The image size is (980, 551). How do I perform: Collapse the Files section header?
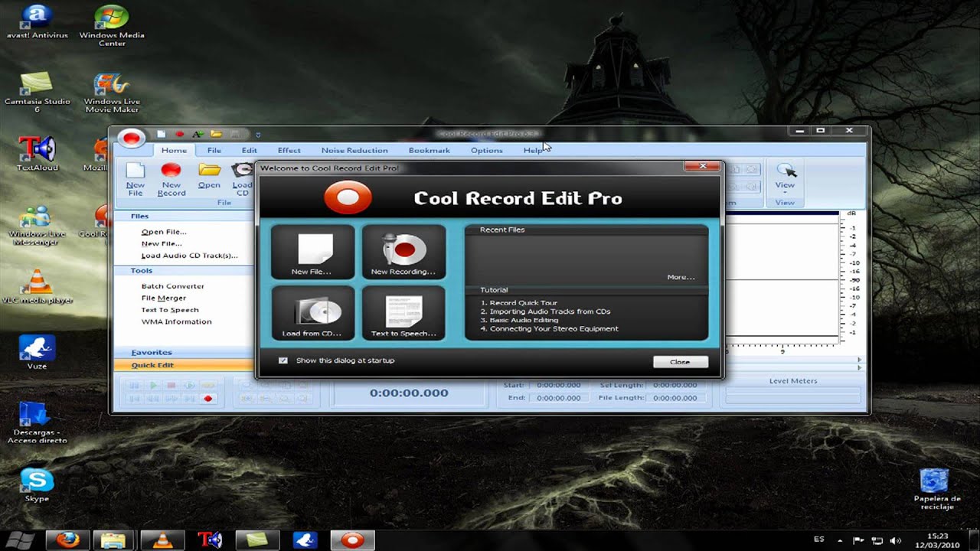tap(184, 217)
